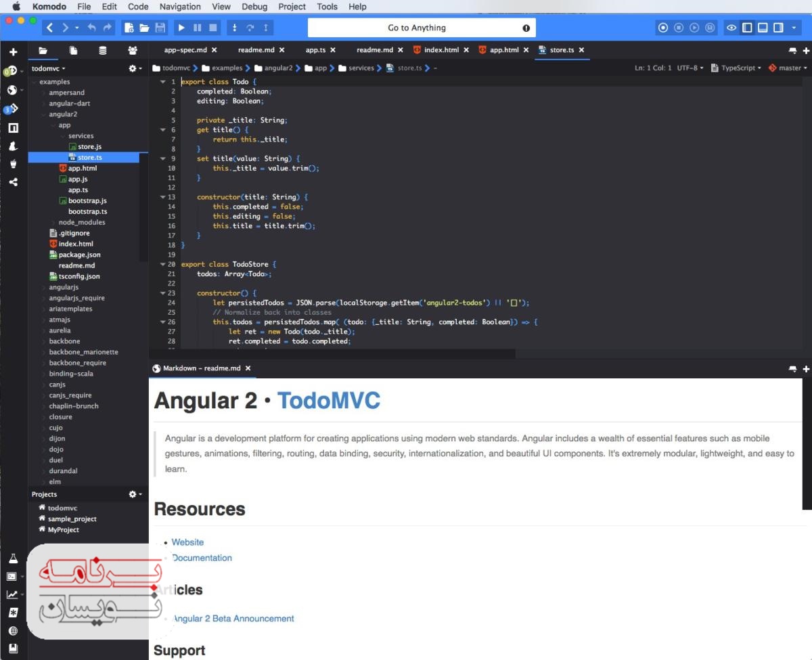812x660 pixels.
Task: Switch to the open files tab icon
Action: [73, 50]
